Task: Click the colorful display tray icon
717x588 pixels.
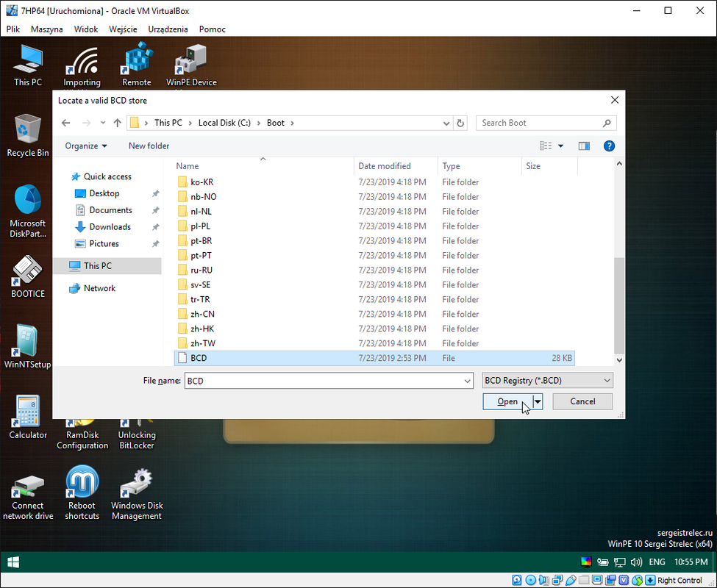Action: 586,562
